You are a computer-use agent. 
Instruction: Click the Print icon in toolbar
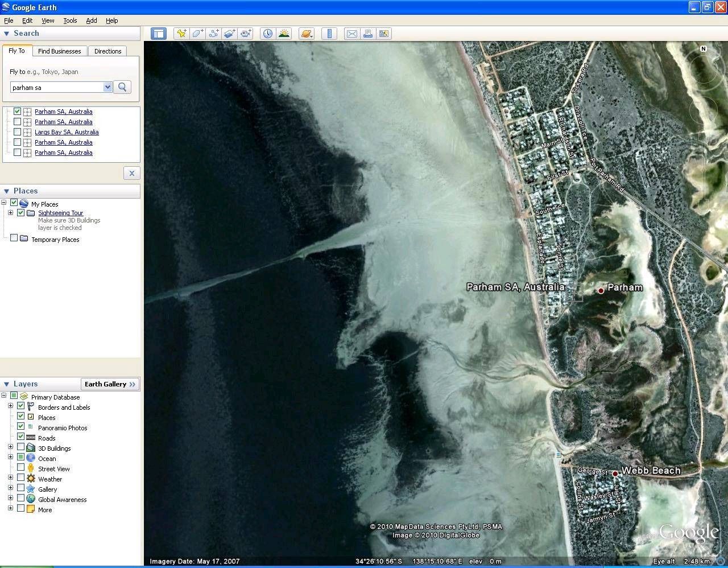368,34
